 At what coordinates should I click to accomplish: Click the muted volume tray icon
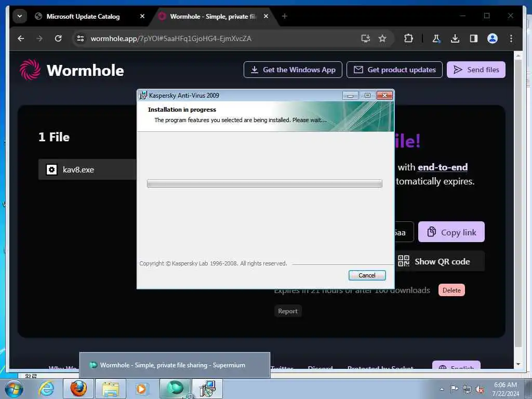480,389
